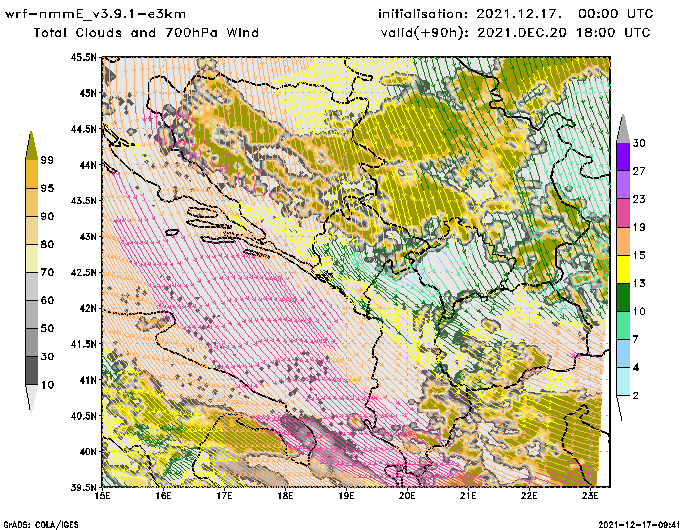Screen dimensions: 700x530
Task: Click the 45N latitude axis label
Action: (x=88, y=93)
